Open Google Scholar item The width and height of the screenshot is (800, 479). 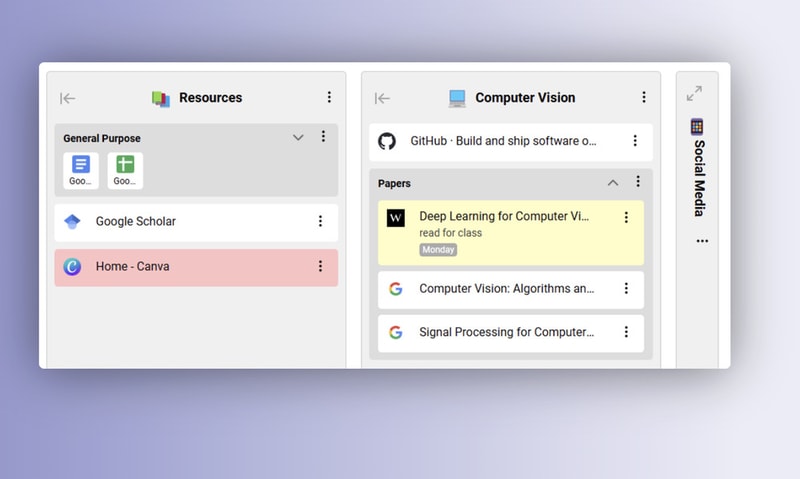(136, 222)
